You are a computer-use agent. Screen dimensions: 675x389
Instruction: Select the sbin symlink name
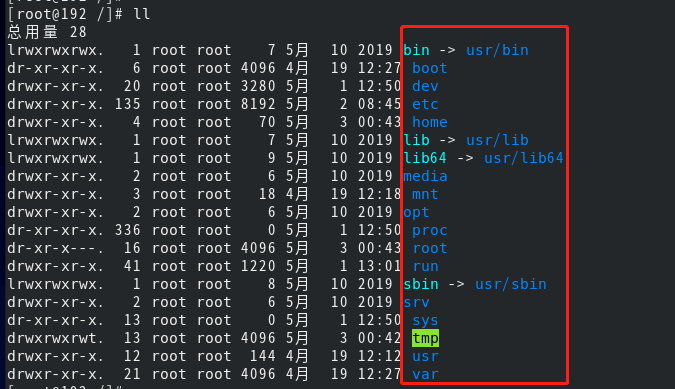coord(421,284)
